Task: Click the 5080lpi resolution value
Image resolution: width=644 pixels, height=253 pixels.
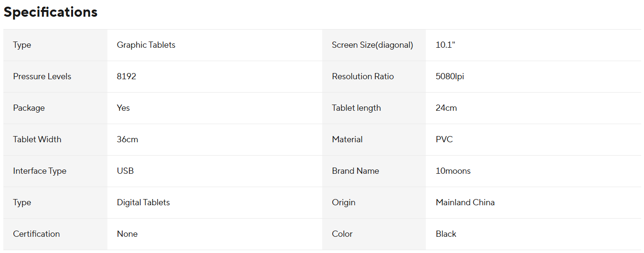Action: tap(450, 76)
